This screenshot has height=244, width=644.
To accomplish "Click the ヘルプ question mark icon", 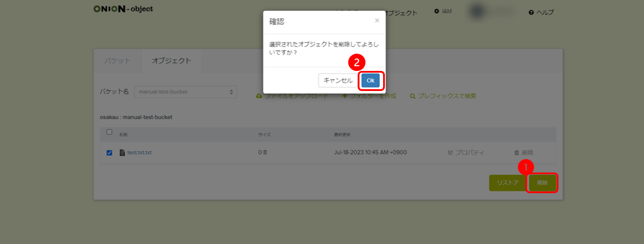I will 531,12.
